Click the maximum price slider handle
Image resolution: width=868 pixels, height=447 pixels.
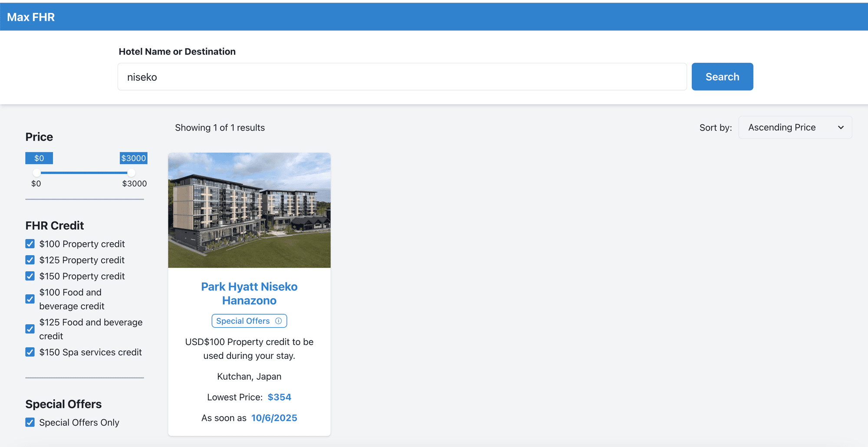pyautogui.click(x=131, y=173)
